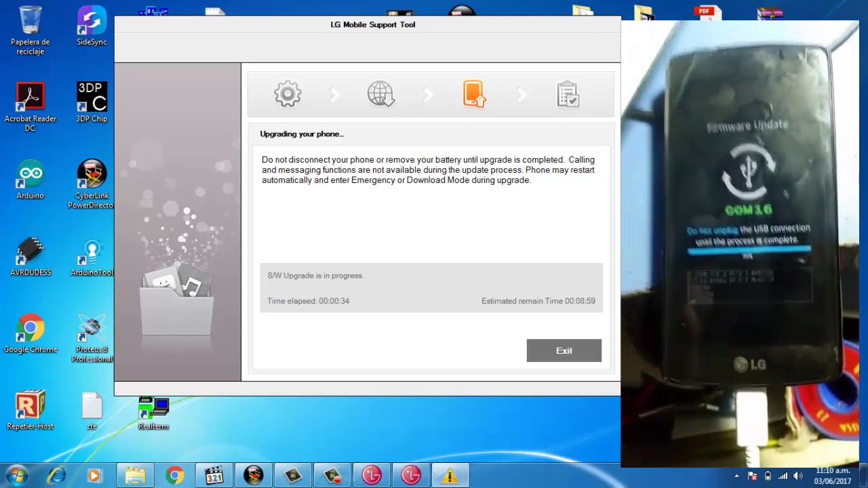Viewport: 868px width, 488px height.
Task: Open Action Center flag tray icon
Action: coord(752,476)
